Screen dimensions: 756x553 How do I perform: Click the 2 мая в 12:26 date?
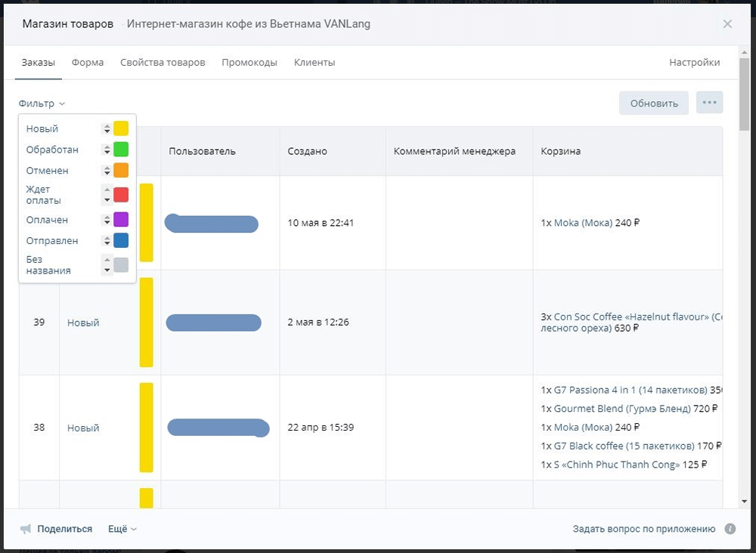click(x=318, y=323)
